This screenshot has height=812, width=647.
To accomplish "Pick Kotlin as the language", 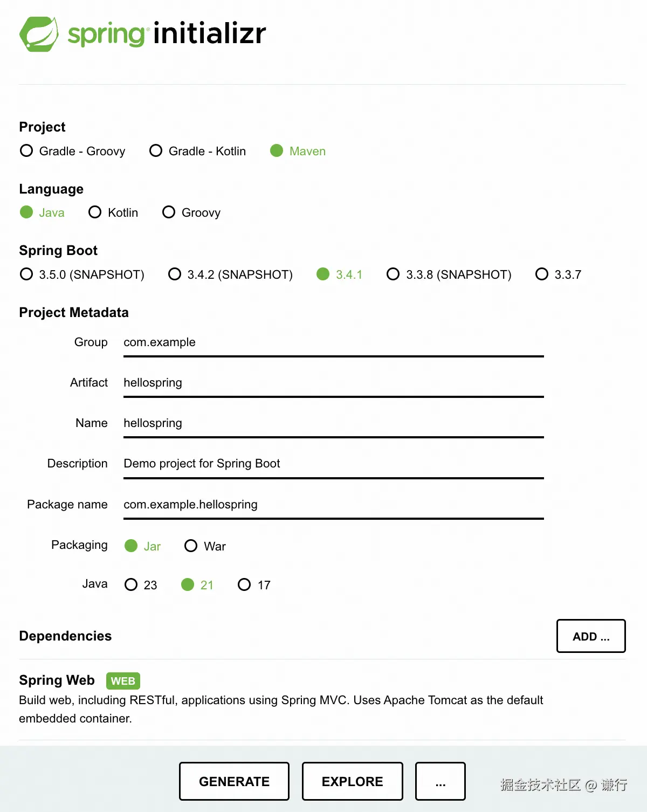I will [95, 212].
